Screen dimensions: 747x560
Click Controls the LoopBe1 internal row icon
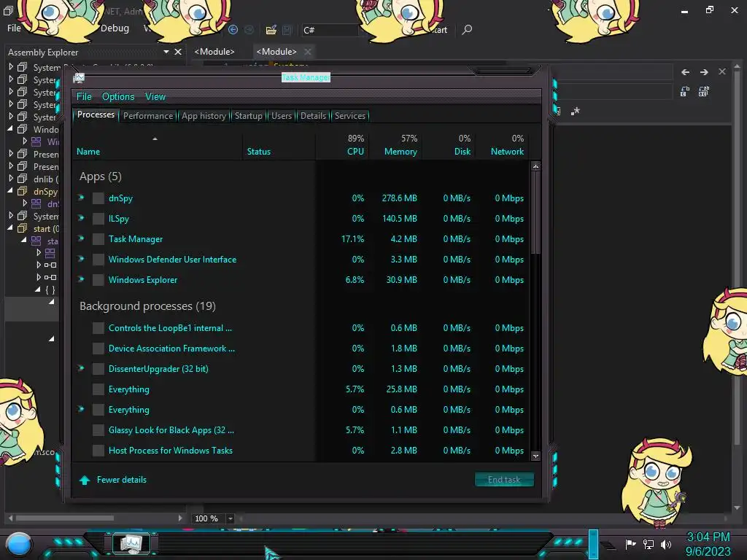click(98, 328)
